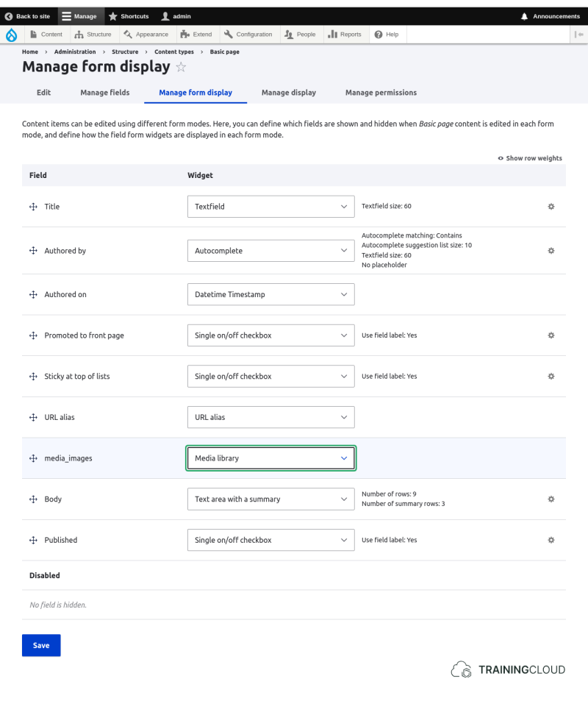Switch to the Manage fields tab
The width and height of the screenshot is (588, 701).
pyautogui.click(x=105, y=93)
